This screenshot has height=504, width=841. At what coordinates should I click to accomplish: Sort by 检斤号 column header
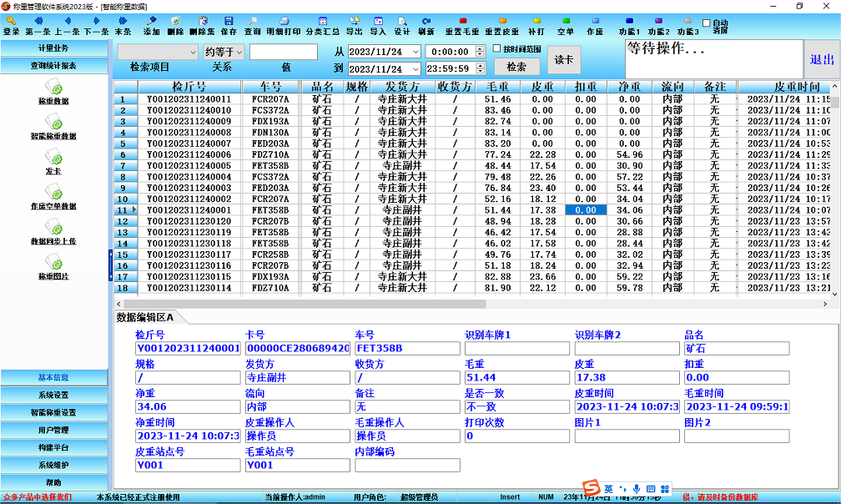[189, 87]
